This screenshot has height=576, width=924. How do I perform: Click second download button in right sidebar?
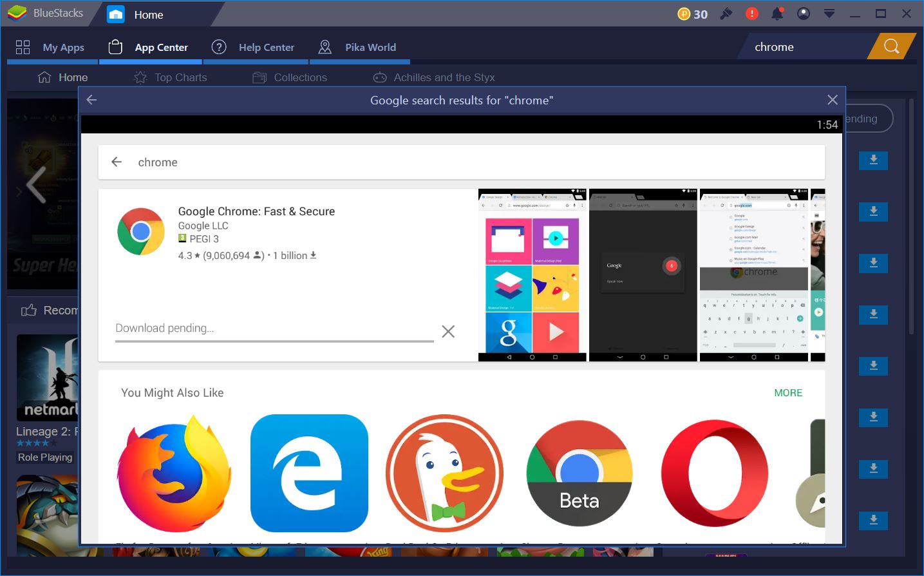[873, 212]
